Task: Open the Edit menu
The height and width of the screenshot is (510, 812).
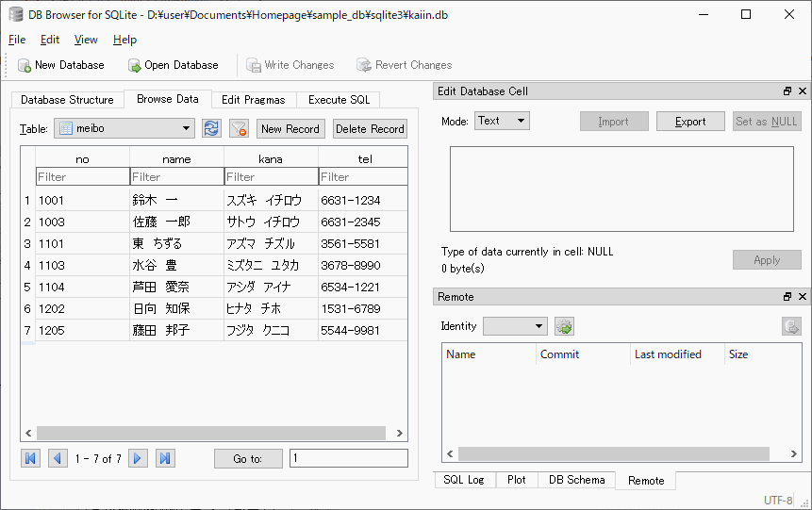Action: 49,40
